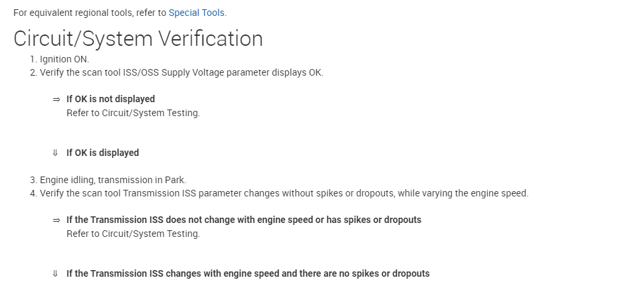Click the "Engine idling, transmission in Park" step
644x290 pixels.
coord(113,180)
